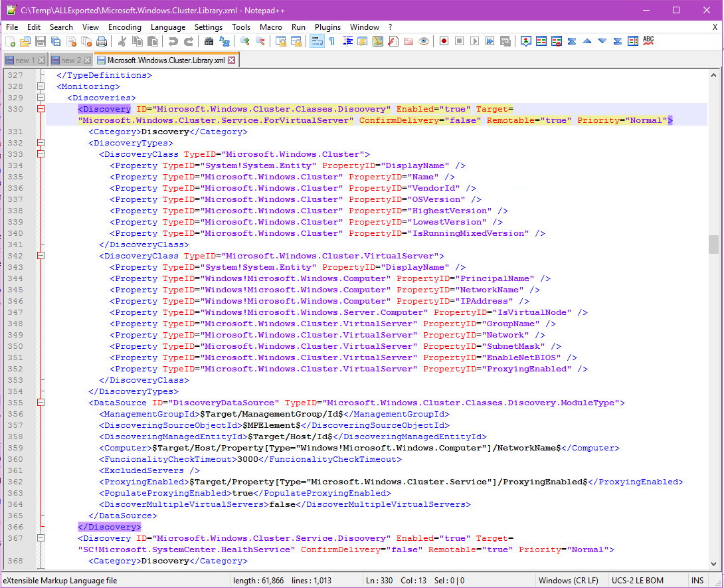724x588 pixels.
Task: Start macro recording with the red dot icon
Action: coord(443,41)
